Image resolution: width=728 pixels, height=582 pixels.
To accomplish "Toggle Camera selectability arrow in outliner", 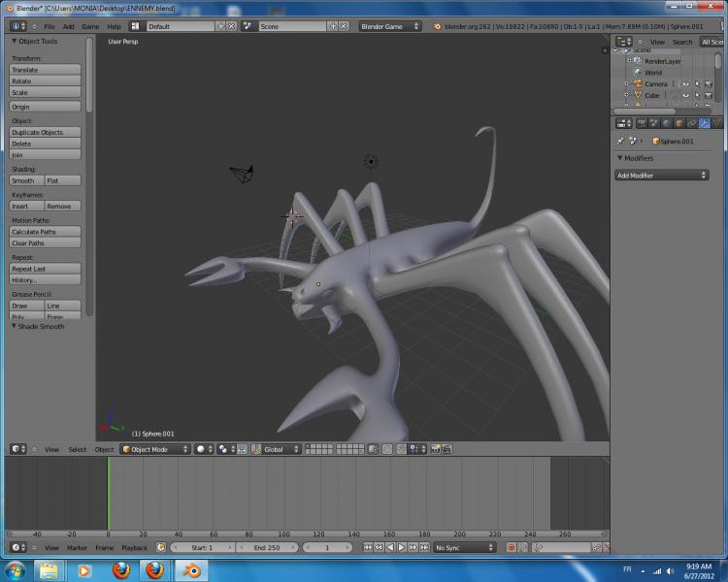I will tap(697, 84).
